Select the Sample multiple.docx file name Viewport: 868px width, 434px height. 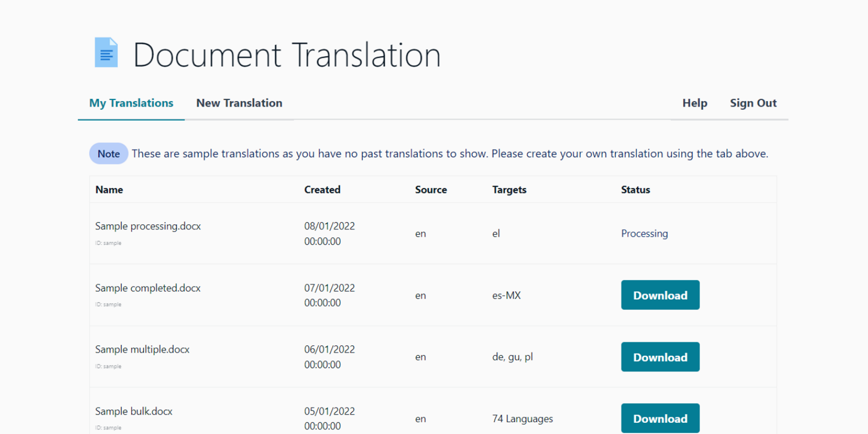pos(142,349)
